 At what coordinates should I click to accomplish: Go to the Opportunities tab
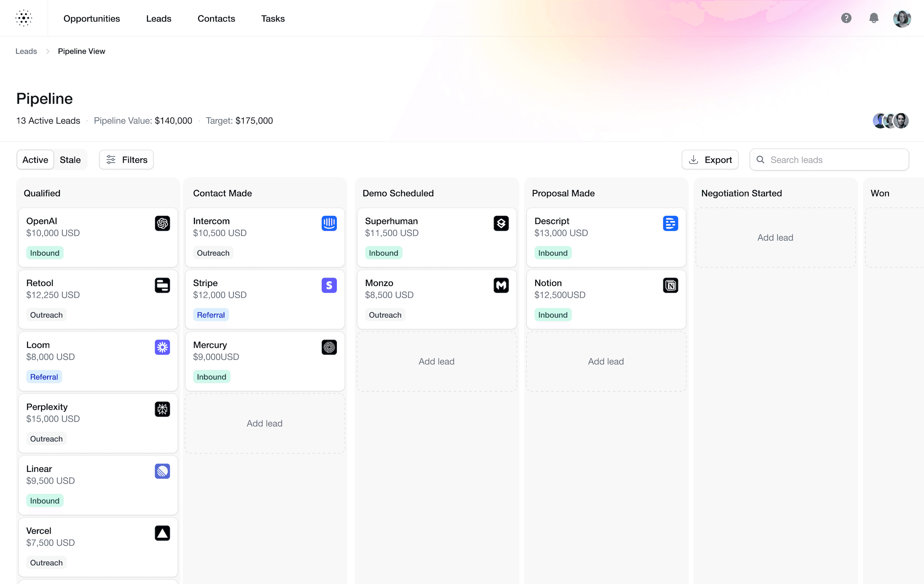point(92,18)
